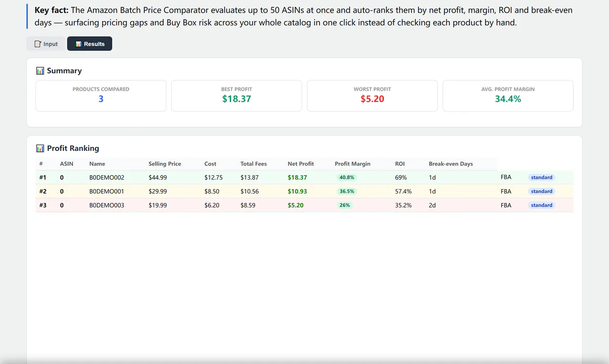
Task: Click the Worst Profit value $5.20 card
Action: [x=372, y=96]
